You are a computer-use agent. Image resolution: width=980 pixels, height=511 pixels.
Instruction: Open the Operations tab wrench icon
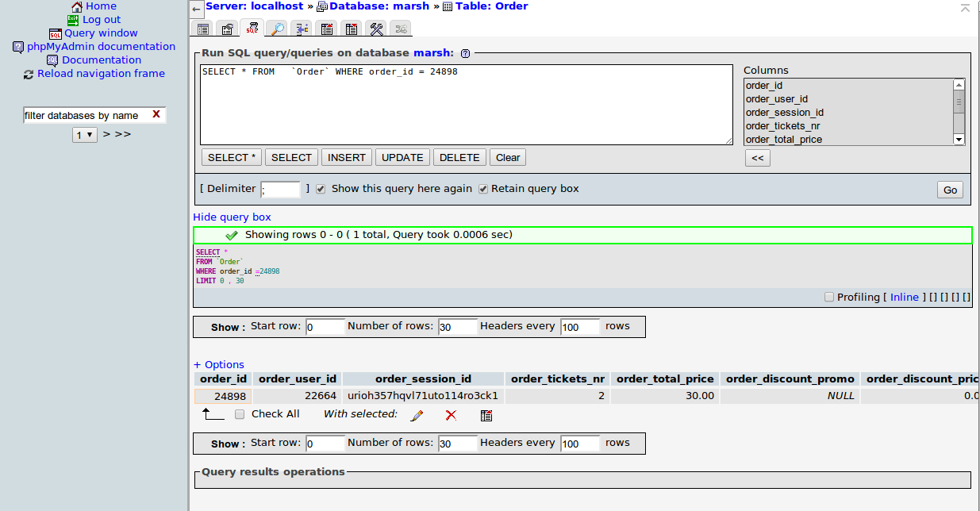click(376, 29)
